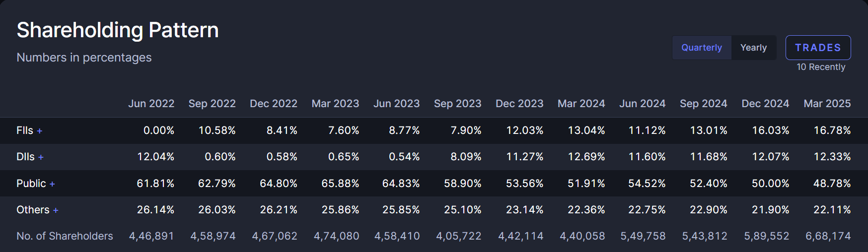Click the Public value 61.81%
The height and width of the screenshot is (252, 868).
(155, 184)
